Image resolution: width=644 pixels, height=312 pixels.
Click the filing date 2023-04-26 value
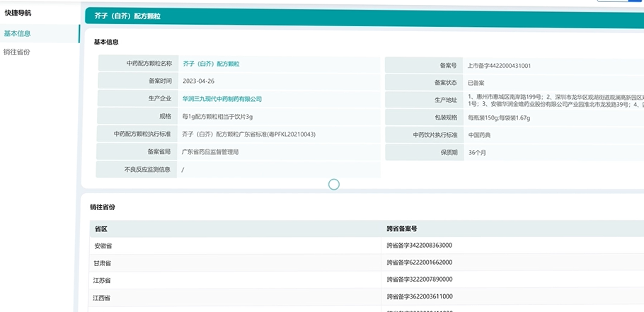point(198,81)
